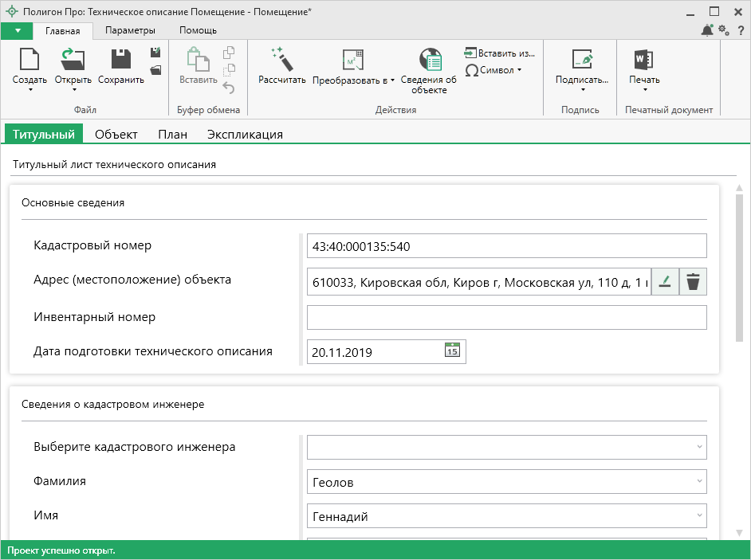Image resolution: width=751 pixels, height=560 pixels.
Task: Run the Рассчитать magic wand tool
Action: click(x=282, y=61)
